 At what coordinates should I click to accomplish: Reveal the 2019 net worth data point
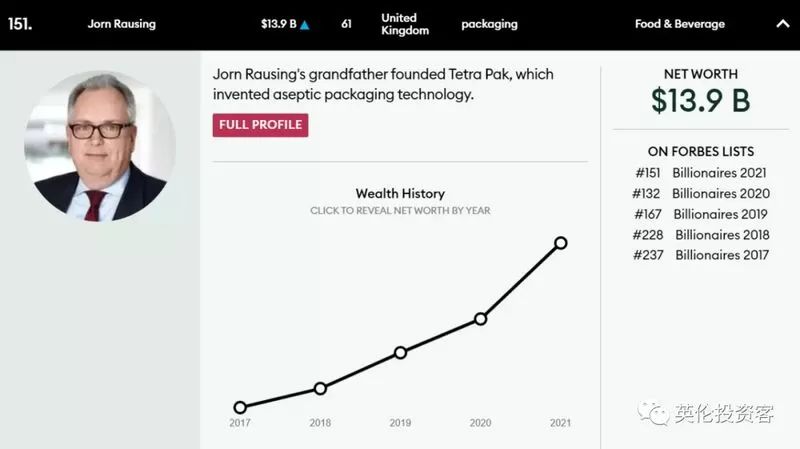(401, 353)
